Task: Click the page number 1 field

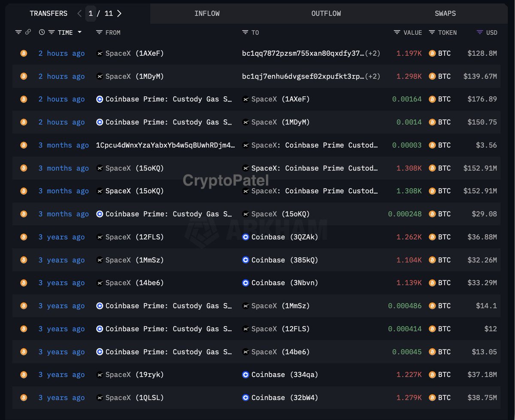Action: point(91,13)
